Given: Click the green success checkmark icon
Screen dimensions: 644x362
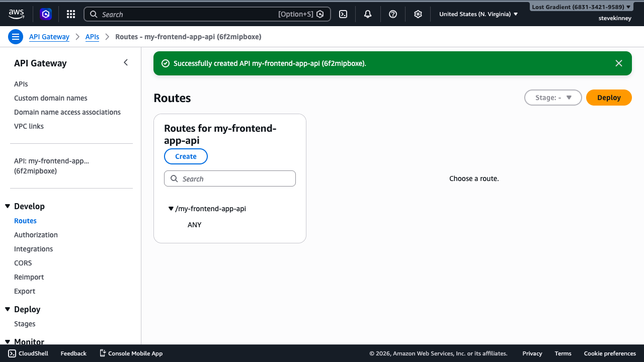Looking at the screenshot, I should pos(165,63).
